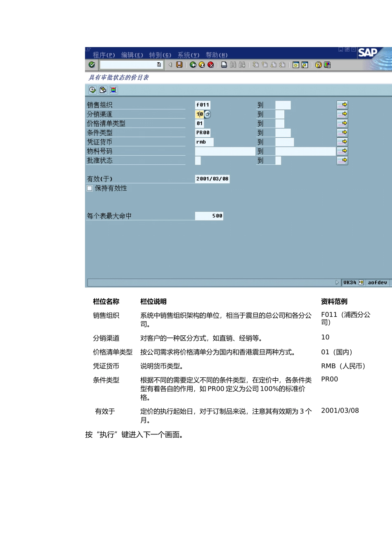392x555 pixels.
Task: Click the 条件类型 upper-limit 到 field
Action: click(x=283, y=133)
